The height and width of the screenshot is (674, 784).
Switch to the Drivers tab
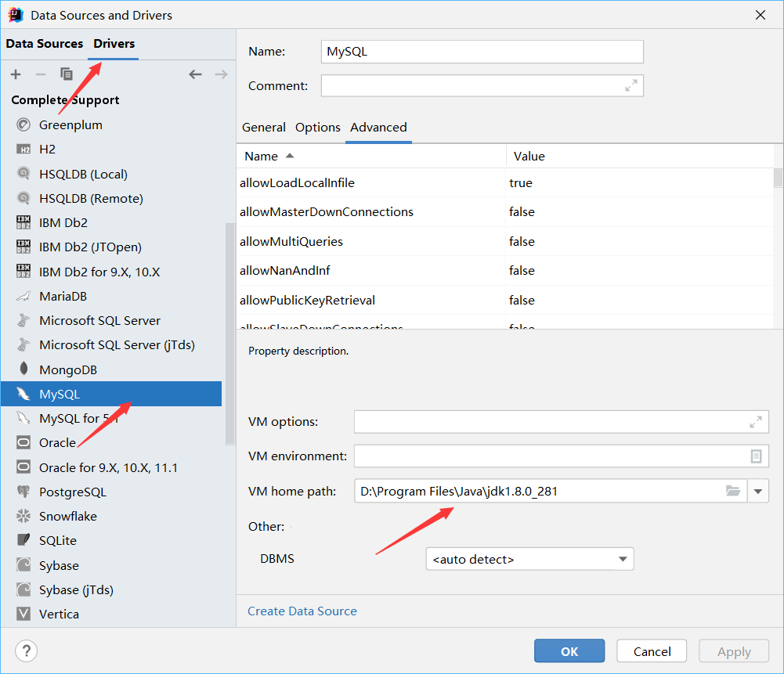click(x=114, y=44)
